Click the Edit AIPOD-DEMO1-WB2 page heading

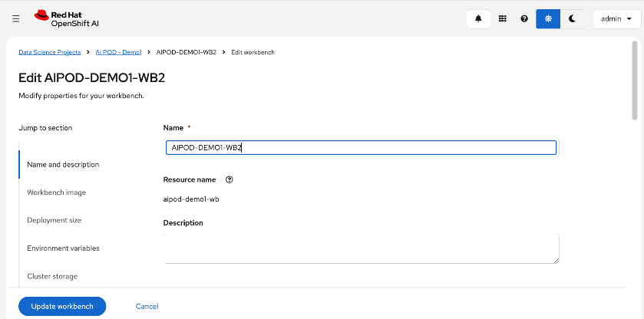point(91,77)
